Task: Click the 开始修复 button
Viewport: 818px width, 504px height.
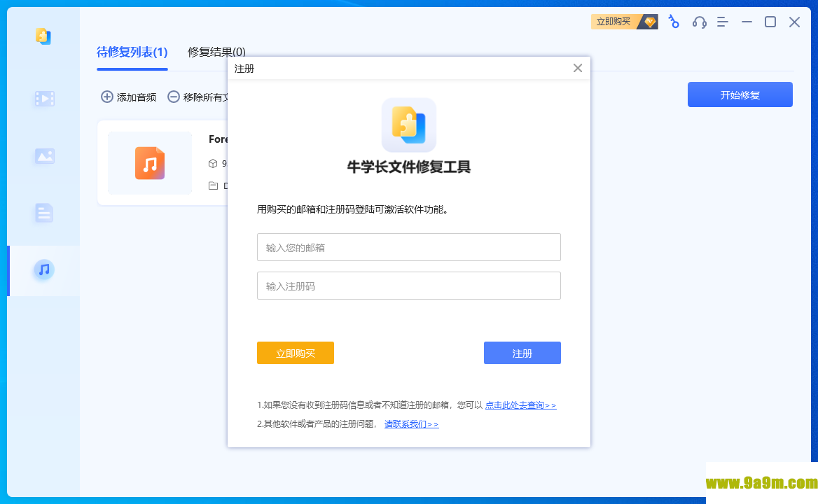Action: click(x=740, y=95)
